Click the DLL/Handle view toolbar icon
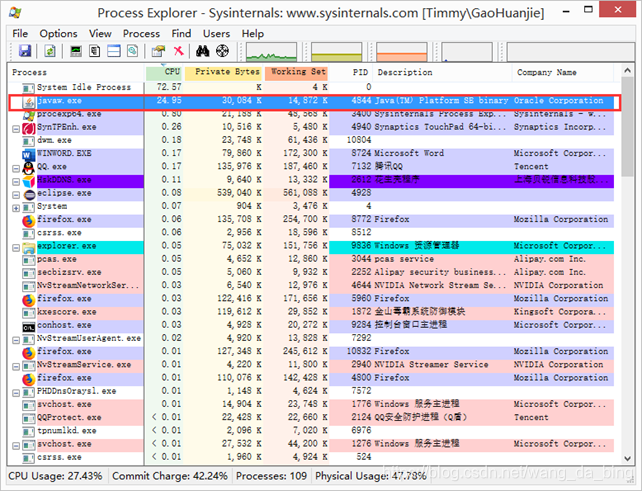 (x=132, y=51)
